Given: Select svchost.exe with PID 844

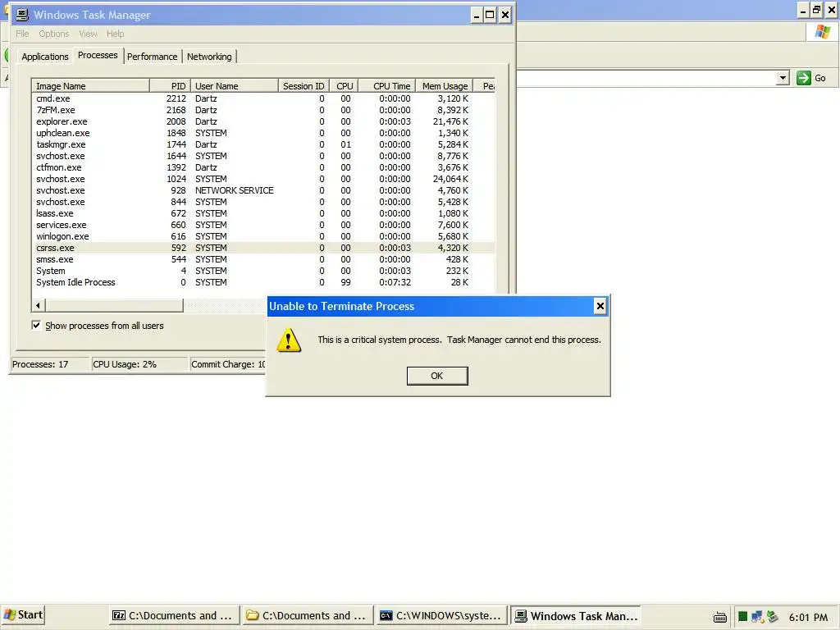Looking at the screenshot, I should point(263,202).
